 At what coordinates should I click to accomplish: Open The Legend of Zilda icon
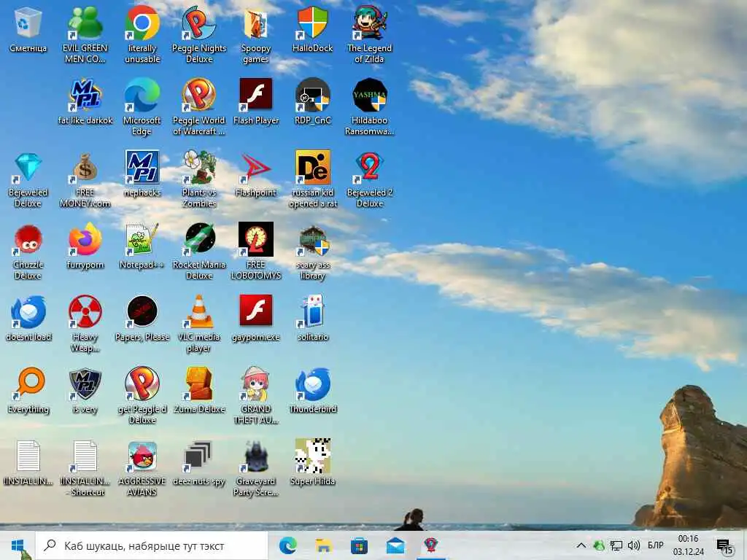click(x=369, y=35)
